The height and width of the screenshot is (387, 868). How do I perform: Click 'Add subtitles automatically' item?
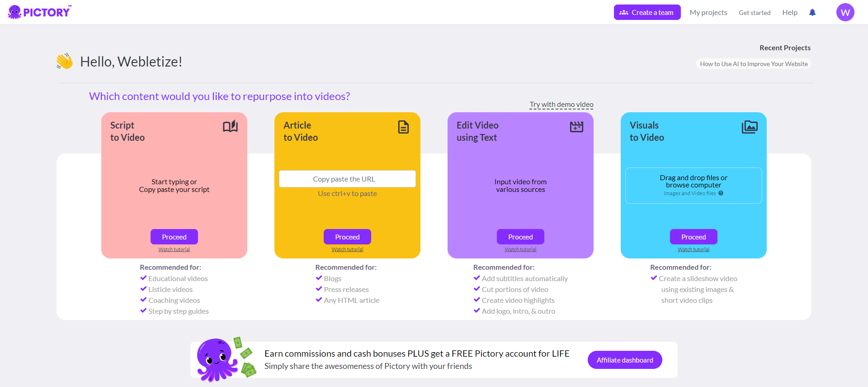pyautogui.click(x=525, y=279)
